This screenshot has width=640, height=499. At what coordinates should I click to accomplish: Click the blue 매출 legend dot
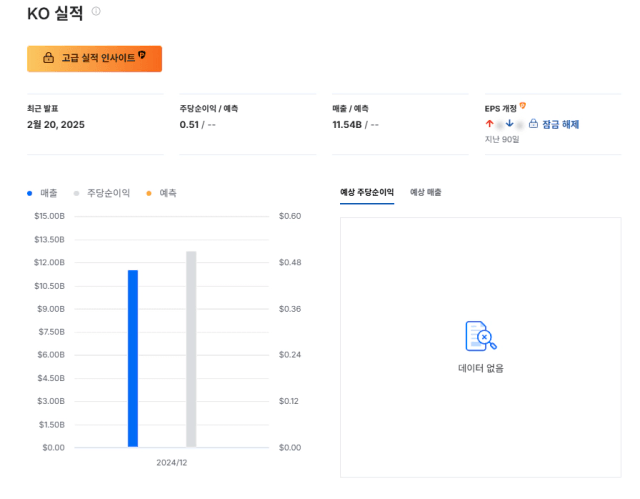[x=29, y=193]
